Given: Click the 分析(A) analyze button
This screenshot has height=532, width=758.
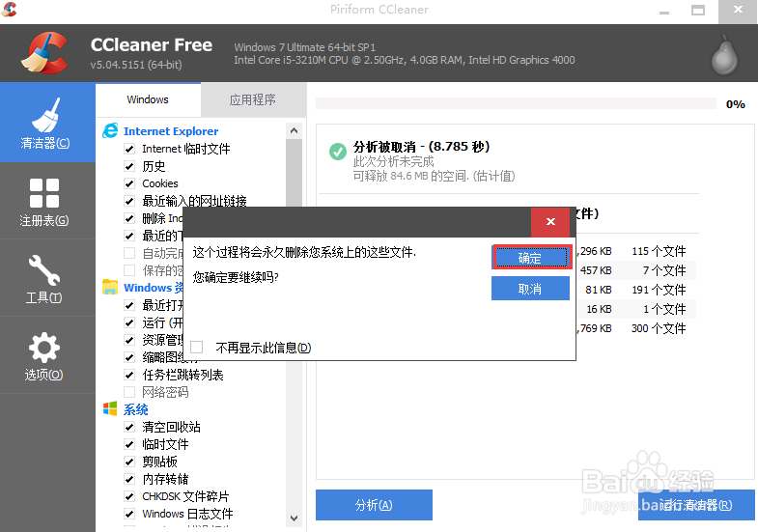Looking at the screenshot, I should (x=374, y=505).
